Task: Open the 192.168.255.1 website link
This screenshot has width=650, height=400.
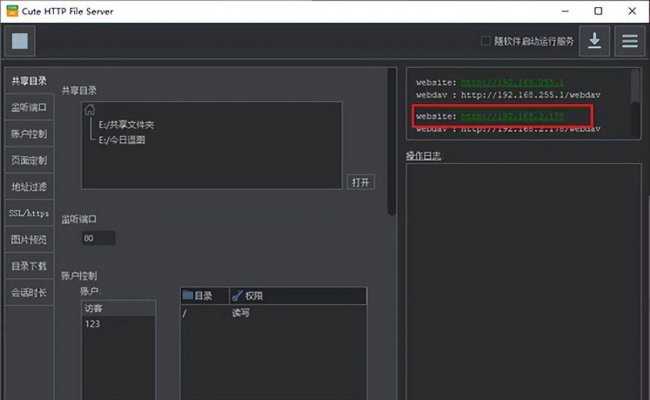Action: tap(512, 82)
